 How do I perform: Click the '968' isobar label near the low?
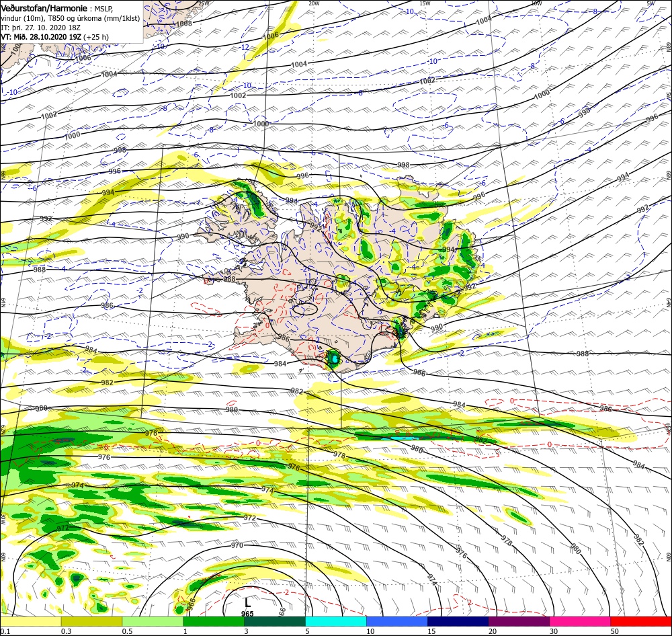pyautogui.click(x=192, y=604)
